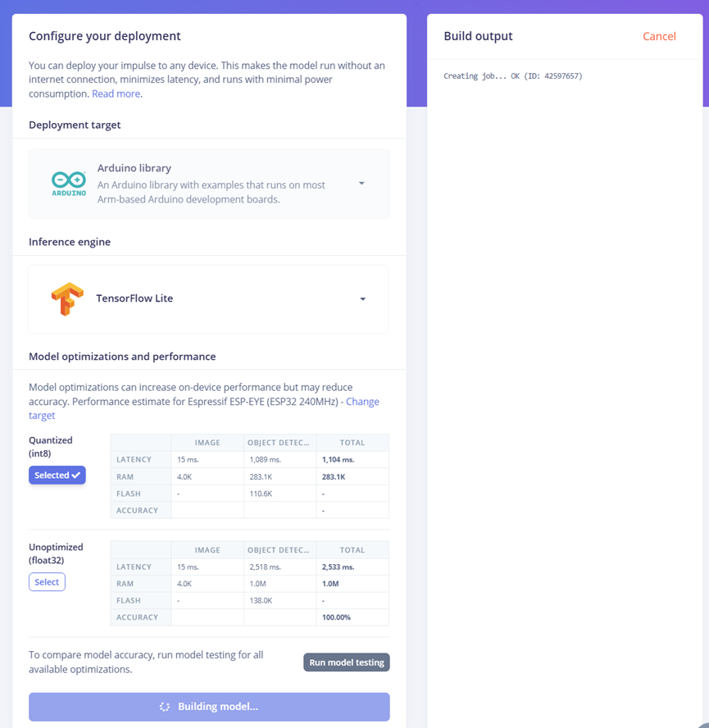Click the Building model progress button
709x728 pixels.
[209, 707]
